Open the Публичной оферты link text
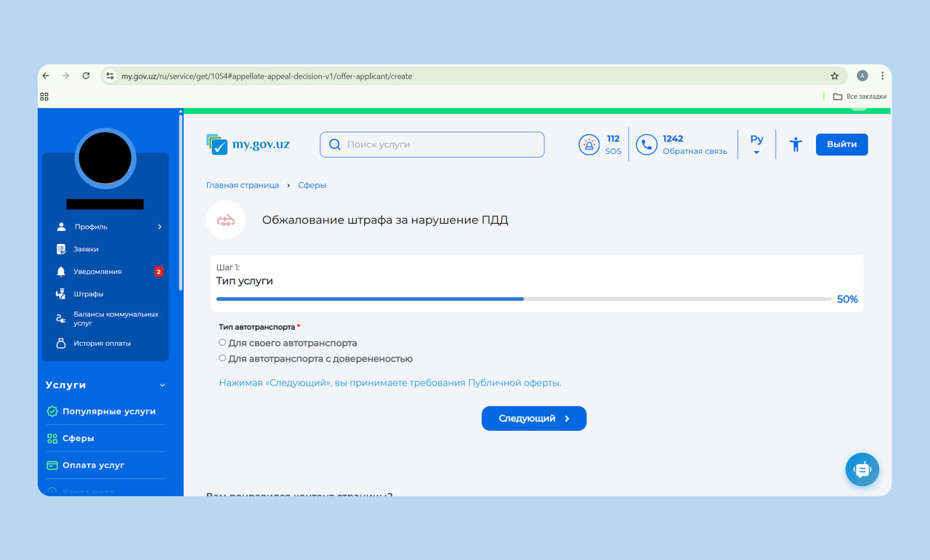 pyautogui.click(x=514, y=383)
